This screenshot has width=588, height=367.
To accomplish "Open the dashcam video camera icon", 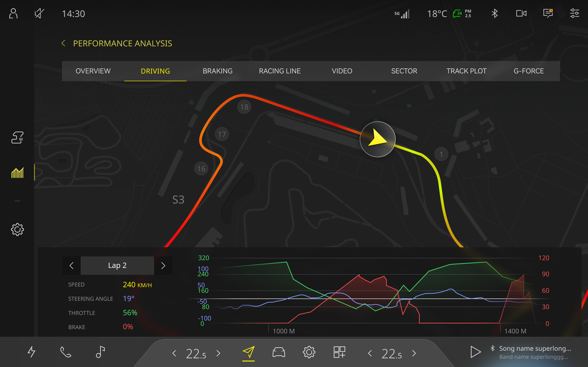I will tap(521, 14).
